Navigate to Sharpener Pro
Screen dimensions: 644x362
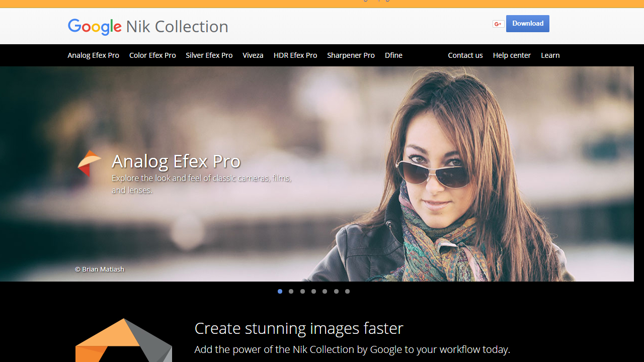[x=351, y=55]
